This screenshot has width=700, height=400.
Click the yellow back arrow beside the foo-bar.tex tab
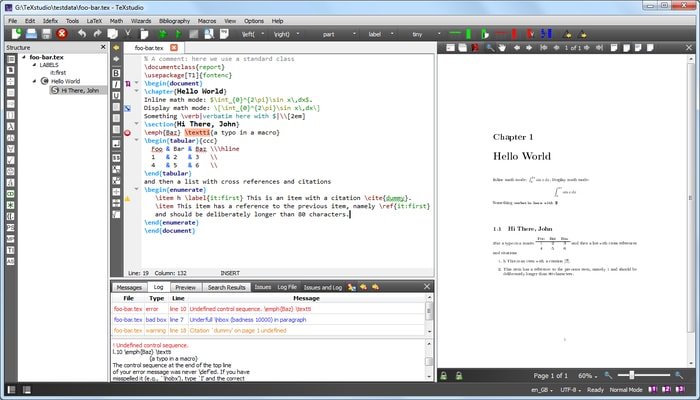pyautogui.click(x=116, y=47)
